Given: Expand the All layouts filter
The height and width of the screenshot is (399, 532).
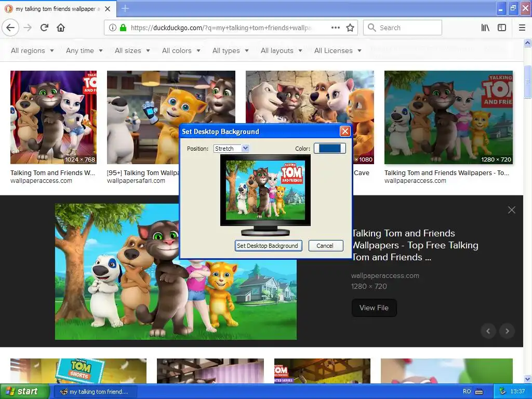Looking at the screenshot, I should pyautogui.click(x=282, y=50).
